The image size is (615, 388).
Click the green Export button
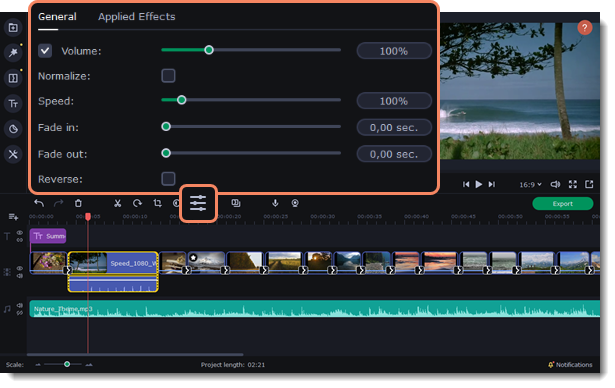click(x=562, y=204)
